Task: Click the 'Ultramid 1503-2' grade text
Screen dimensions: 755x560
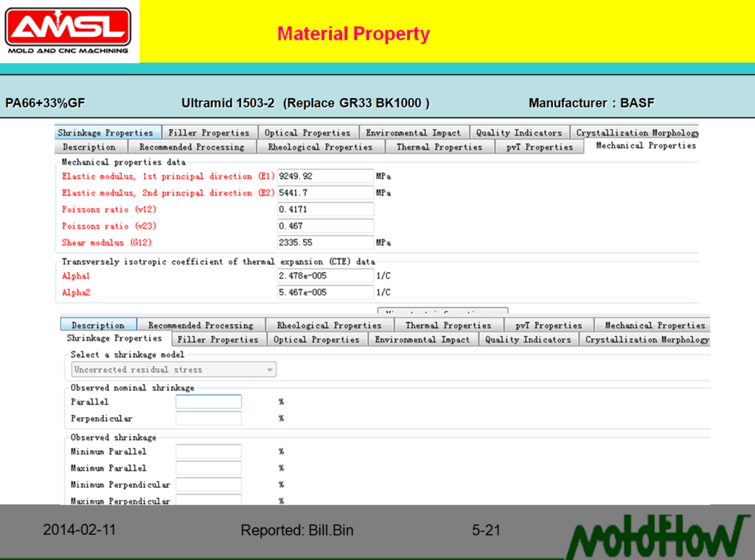Action: click(228, 103)
